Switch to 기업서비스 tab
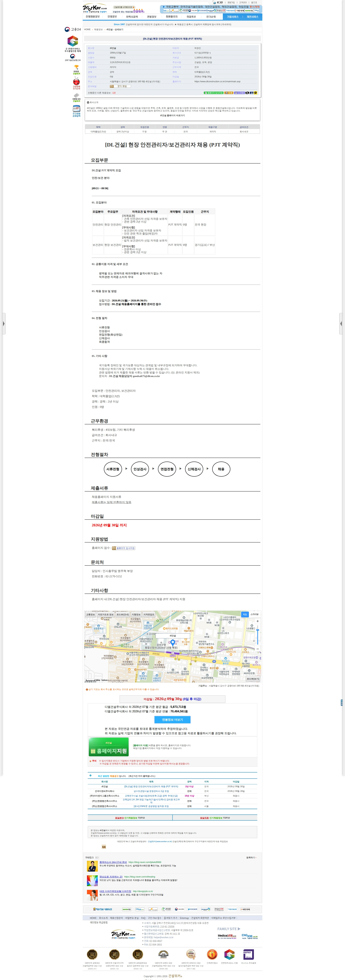The image size is (345, 980). tap(233, 17)
